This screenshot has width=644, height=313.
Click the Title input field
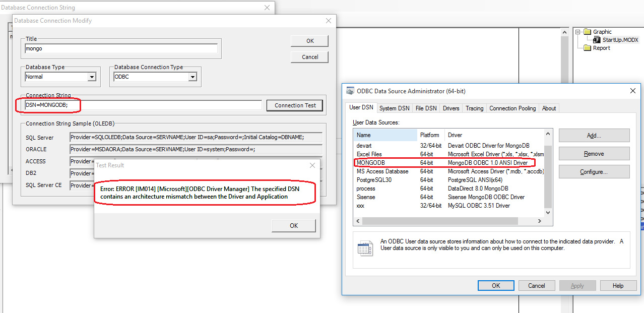[x=121, y=49]
